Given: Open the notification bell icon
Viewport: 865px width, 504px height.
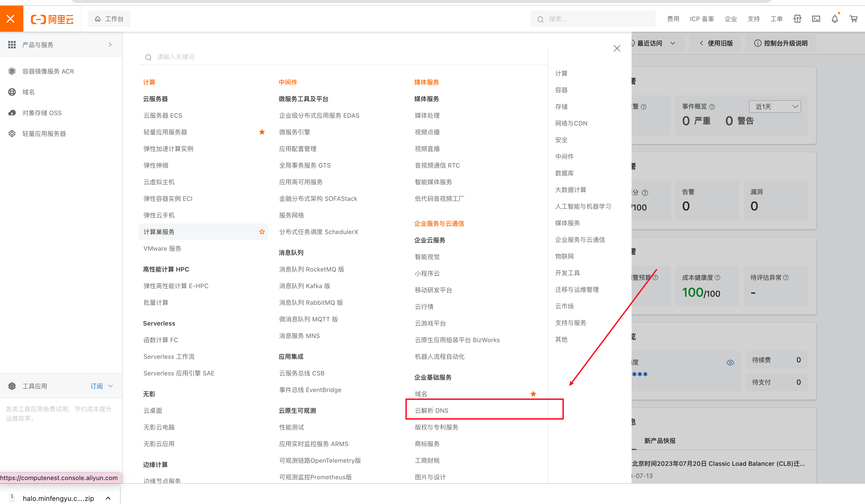Looking at the screenshot, I should coord(834,19).
